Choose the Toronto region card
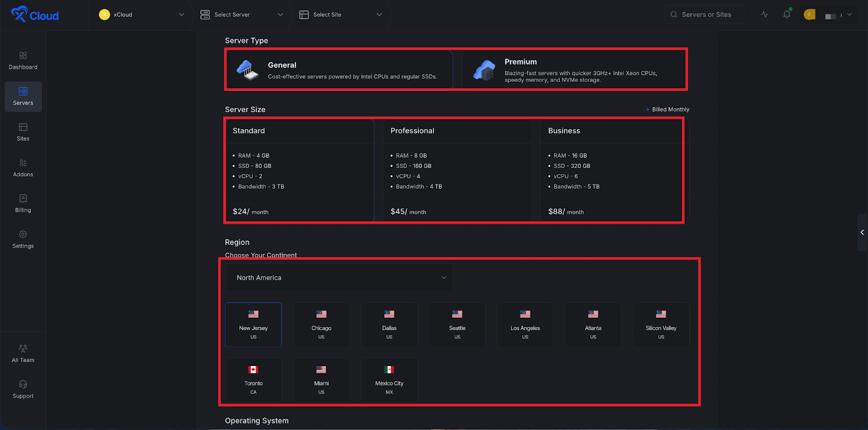Screen dimensions: 868x430 coord(253,380)
